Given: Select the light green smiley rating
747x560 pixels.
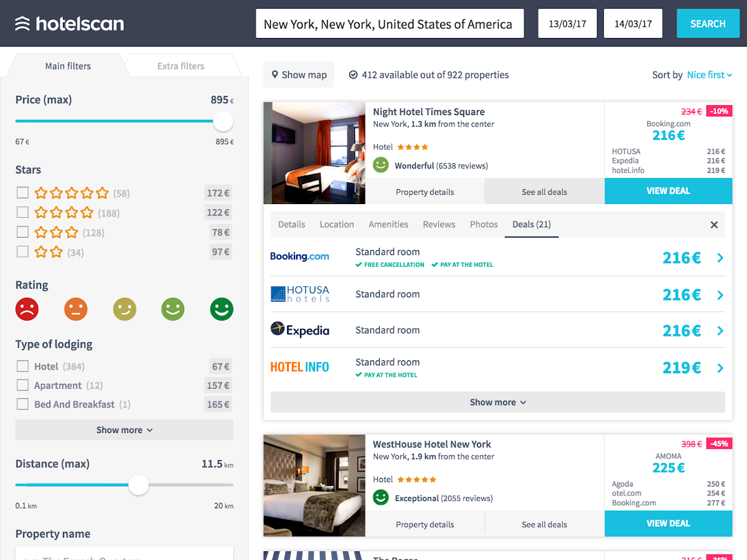Looking at the screenshot, I should 173,309.
